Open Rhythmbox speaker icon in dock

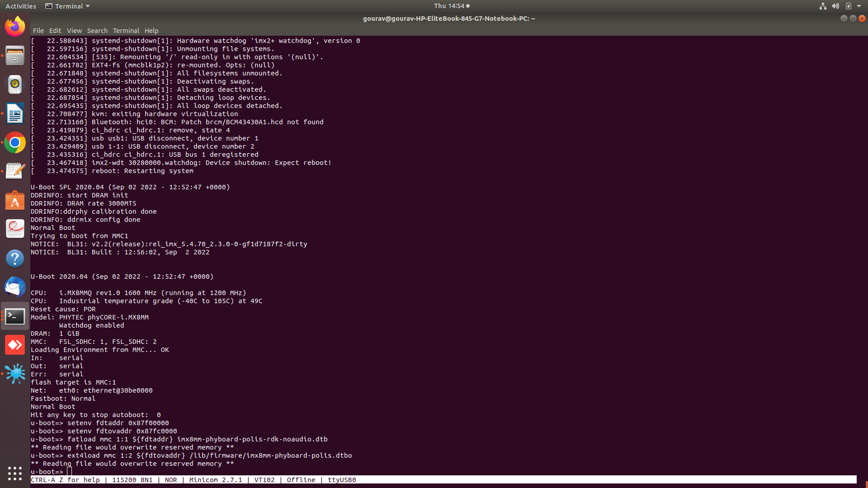[x=15, y=84]
